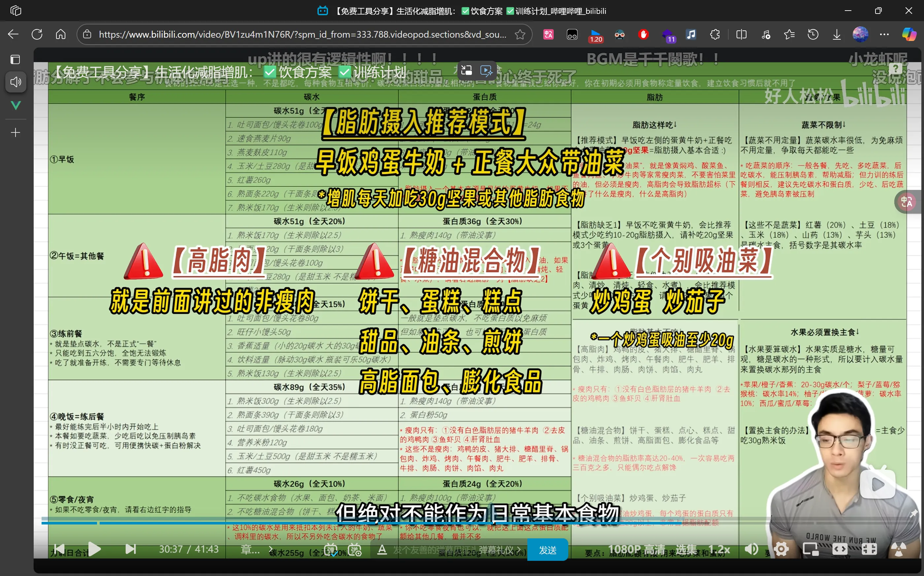This screenshot has height=576, width=924.
Task: Click the bilibili URL address bar
Action: click(303, 34)
